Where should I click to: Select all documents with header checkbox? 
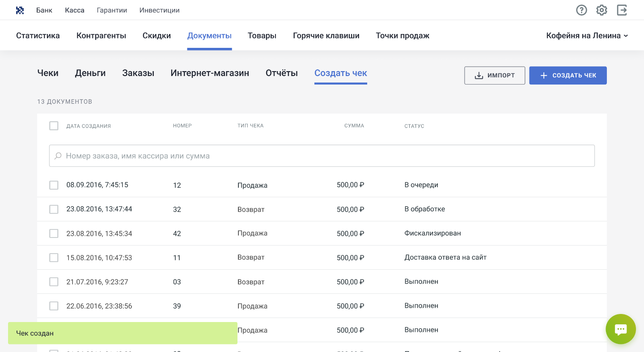[x=54, y=126]
